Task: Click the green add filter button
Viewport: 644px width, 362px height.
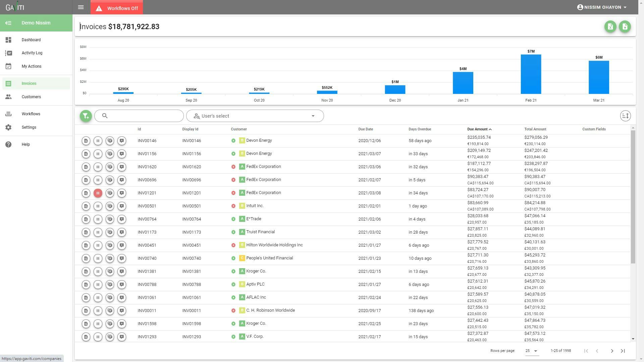Action: tap(86, 116)
